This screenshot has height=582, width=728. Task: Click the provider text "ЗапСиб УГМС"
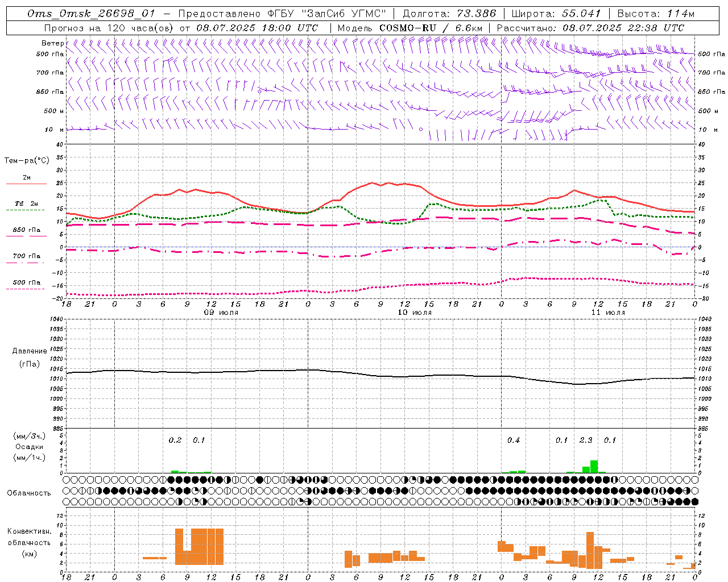tap(344, 14)
